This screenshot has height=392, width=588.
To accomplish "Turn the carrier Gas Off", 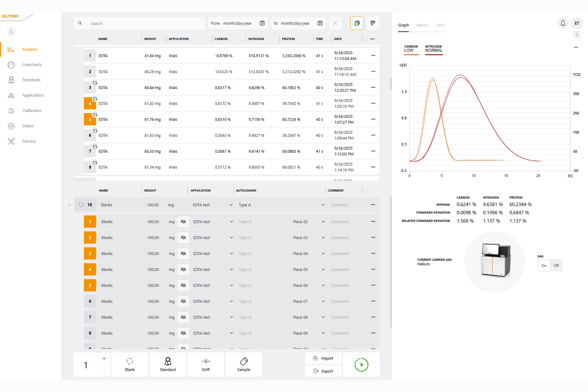I will tap(556, 265).
